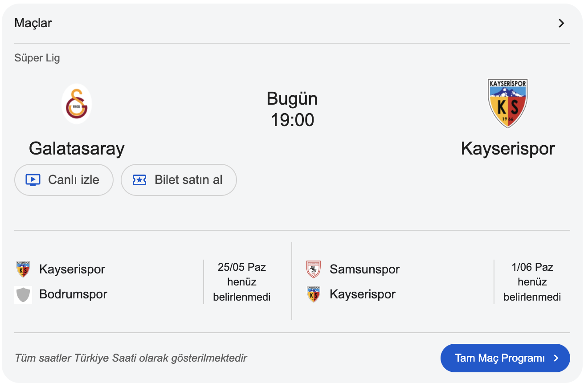The image size is (588, 383).
Task: Click small Kayserispor crest under Samsunspor
Action: tap(314, 294)
